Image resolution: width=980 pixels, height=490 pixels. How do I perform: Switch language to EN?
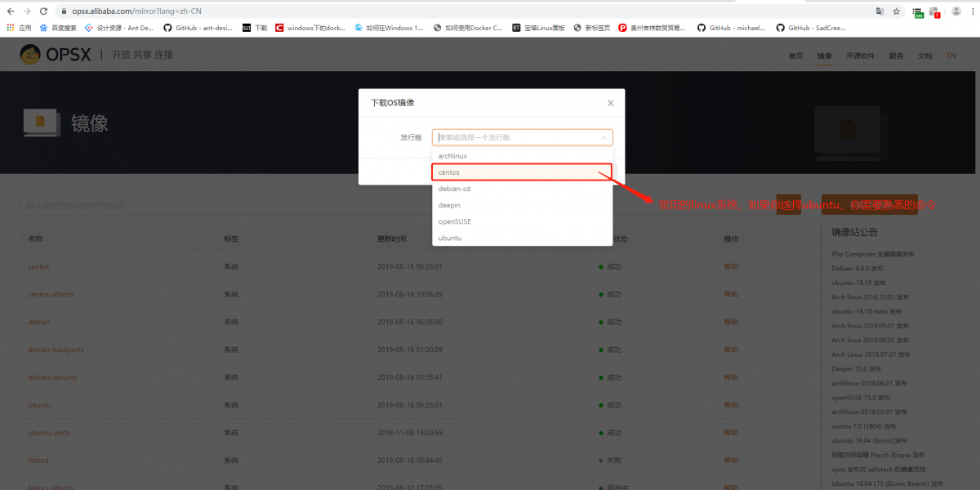point(951,56)
